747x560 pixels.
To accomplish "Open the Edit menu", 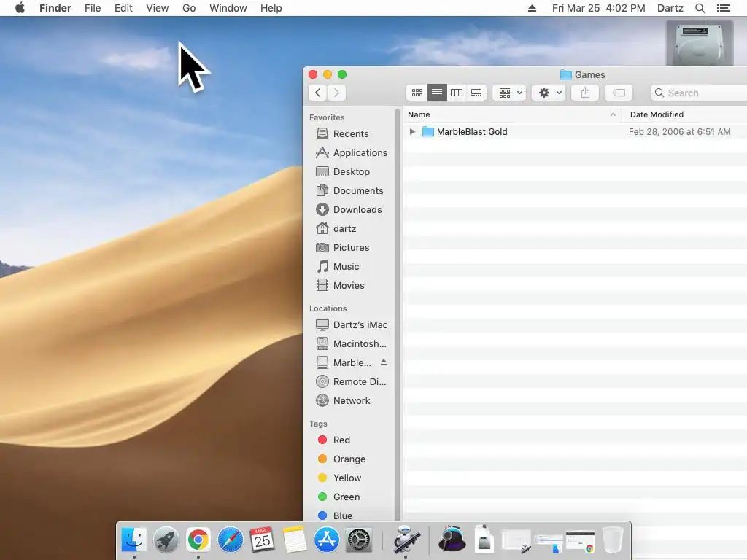I will 123,8.
